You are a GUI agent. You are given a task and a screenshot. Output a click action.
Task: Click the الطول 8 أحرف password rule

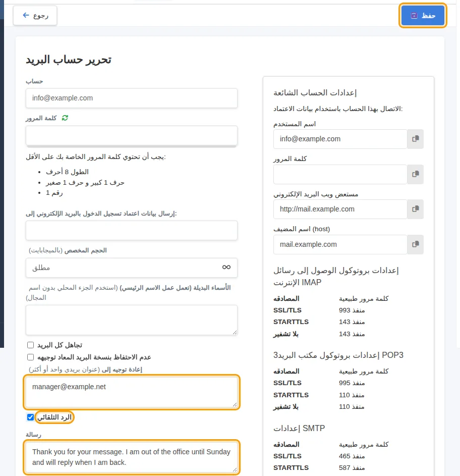pyautogui.click(x=68, y=172)
